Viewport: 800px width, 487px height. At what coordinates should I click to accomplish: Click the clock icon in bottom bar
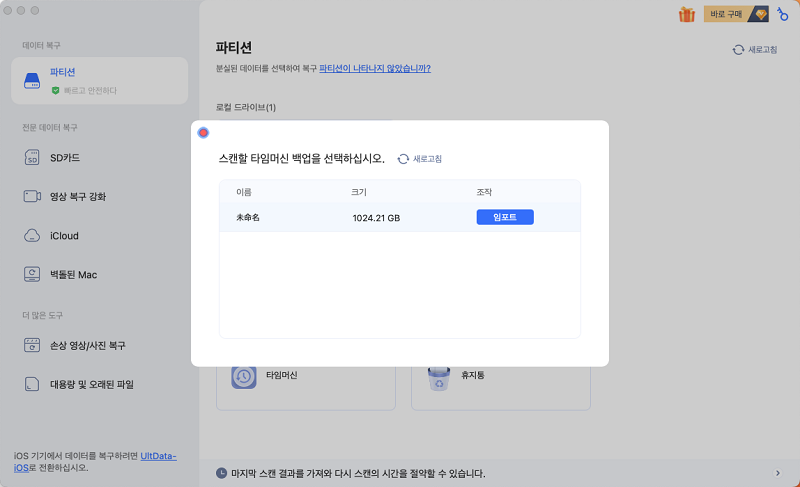(221, 473)
